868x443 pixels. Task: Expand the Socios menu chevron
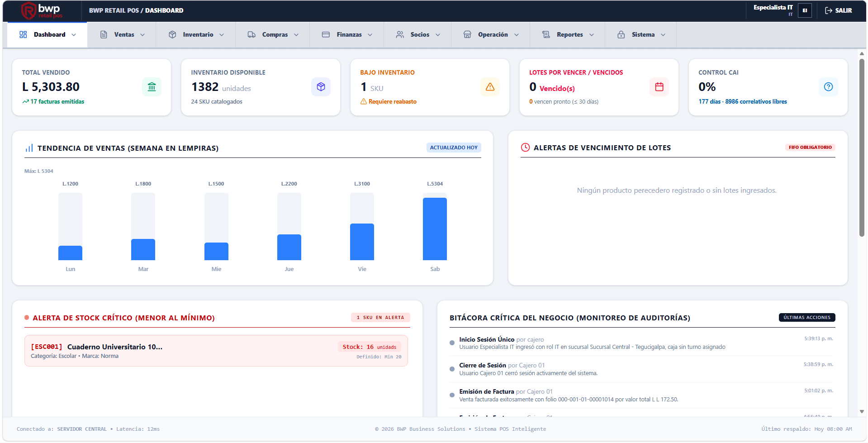coord(438,35)
